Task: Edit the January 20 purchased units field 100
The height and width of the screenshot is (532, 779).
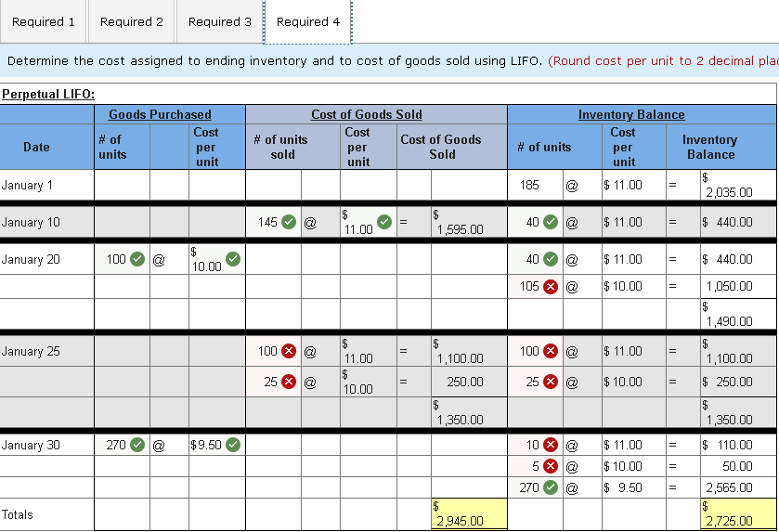Action: click(123, 259)
